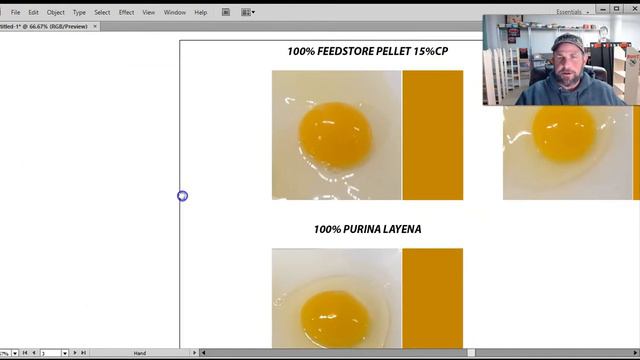Click the artboard number field

coord(51,353)
